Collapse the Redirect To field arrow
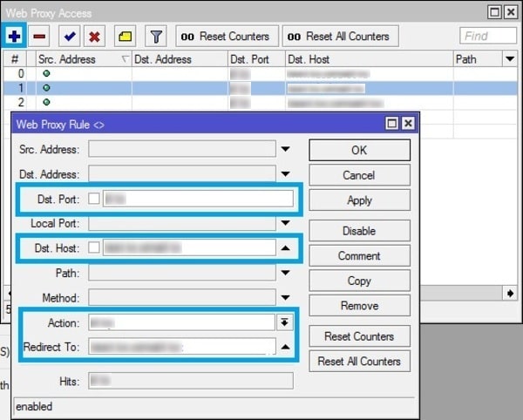523x420 pixels. [x=284, y=347]
